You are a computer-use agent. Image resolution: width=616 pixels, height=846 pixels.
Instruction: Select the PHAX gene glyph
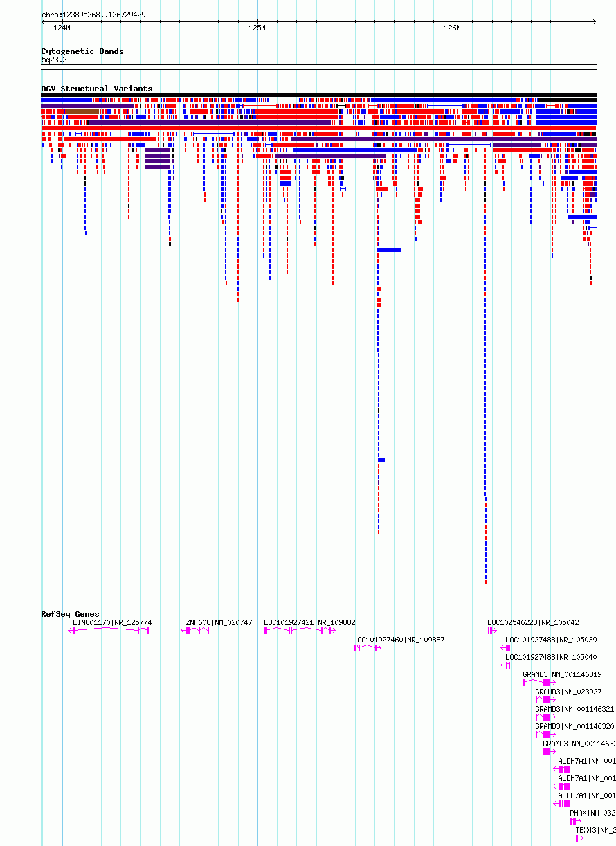[576, 821]
